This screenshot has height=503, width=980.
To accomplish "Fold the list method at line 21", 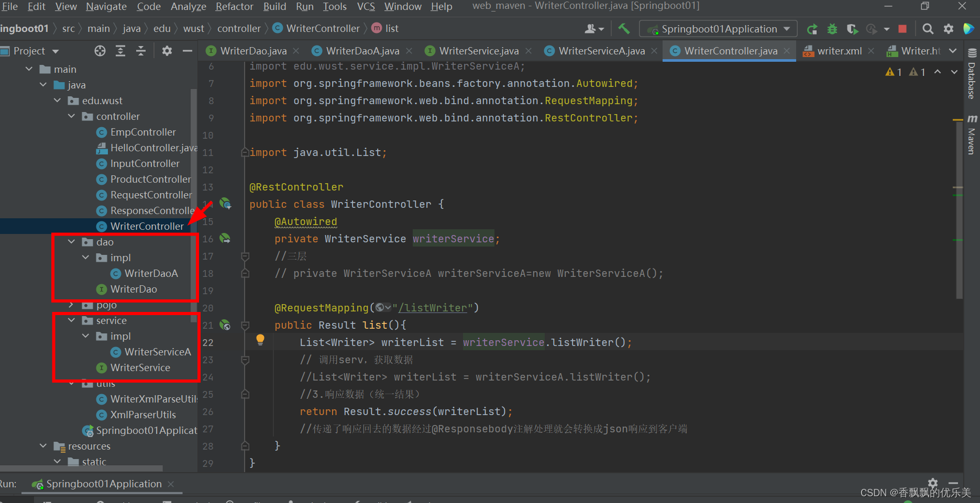I will click(x=245, y=325).
